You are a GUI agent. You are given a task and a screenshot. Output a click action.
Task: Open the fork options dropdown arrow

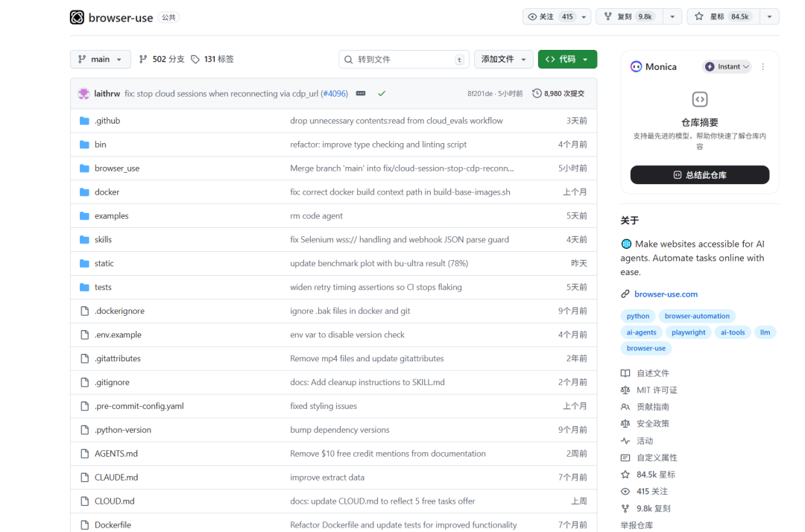click(x=672, y=17)
